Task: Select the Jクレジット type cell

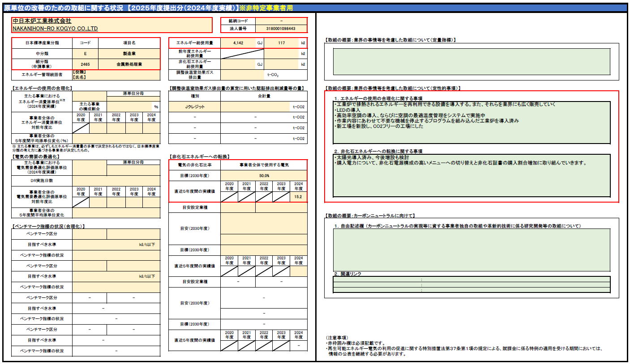Action: coord(194,107)
